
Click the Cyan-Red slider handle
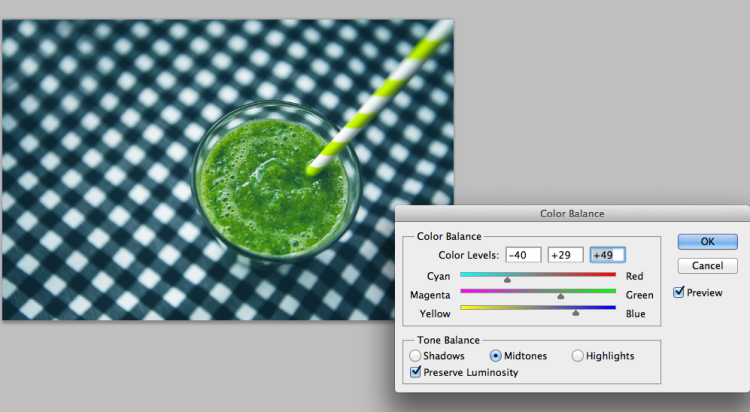(x=507, y=279)
